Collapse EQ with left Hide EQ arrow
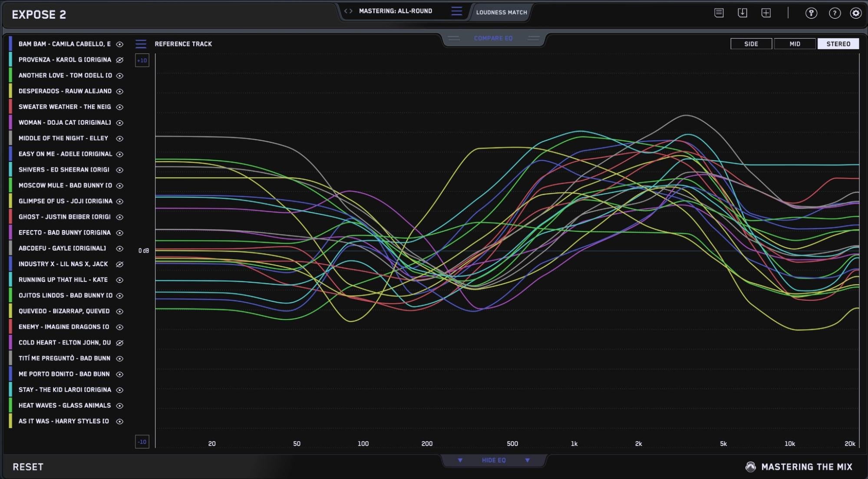Image resolution: width=868 pixels, height=479 pixels. pos(460,460)
